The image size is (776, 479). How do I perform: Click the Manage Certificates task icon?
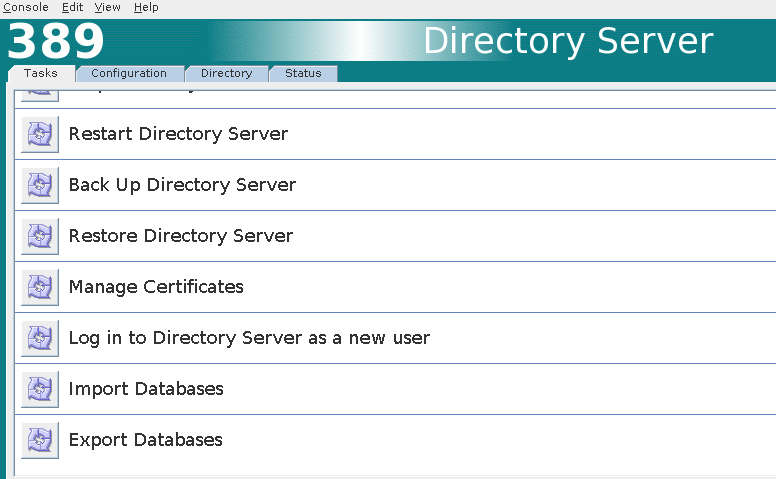40,287
